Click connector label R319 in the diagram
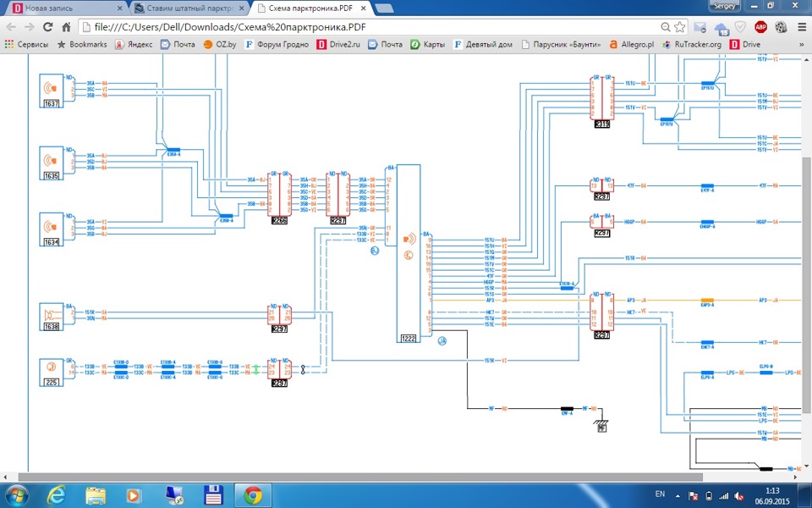Image resolution: width=812 pixels, height=508 pixels. pyautogui.click(x=601, y=124)
